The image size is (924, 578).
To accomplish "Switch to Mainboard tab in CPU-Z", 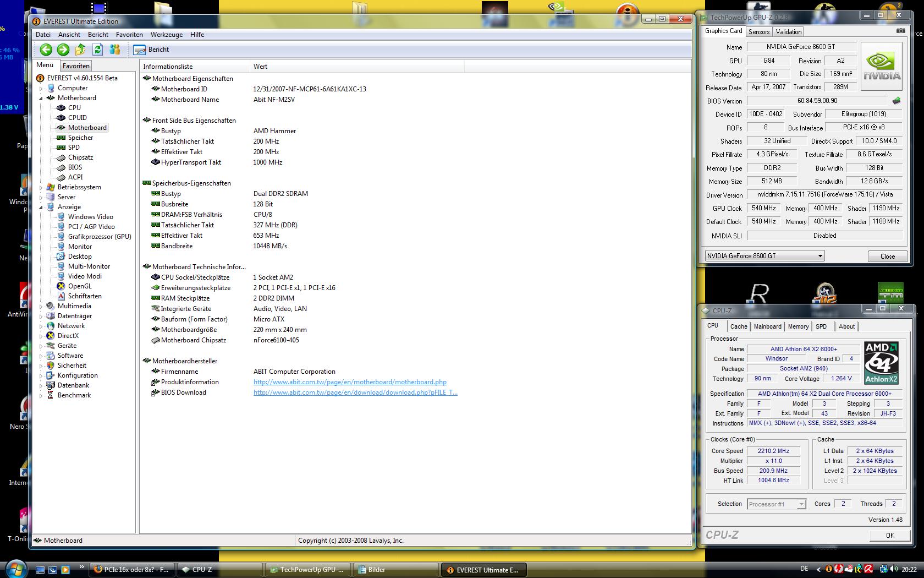I will click(x=767, y=326).
